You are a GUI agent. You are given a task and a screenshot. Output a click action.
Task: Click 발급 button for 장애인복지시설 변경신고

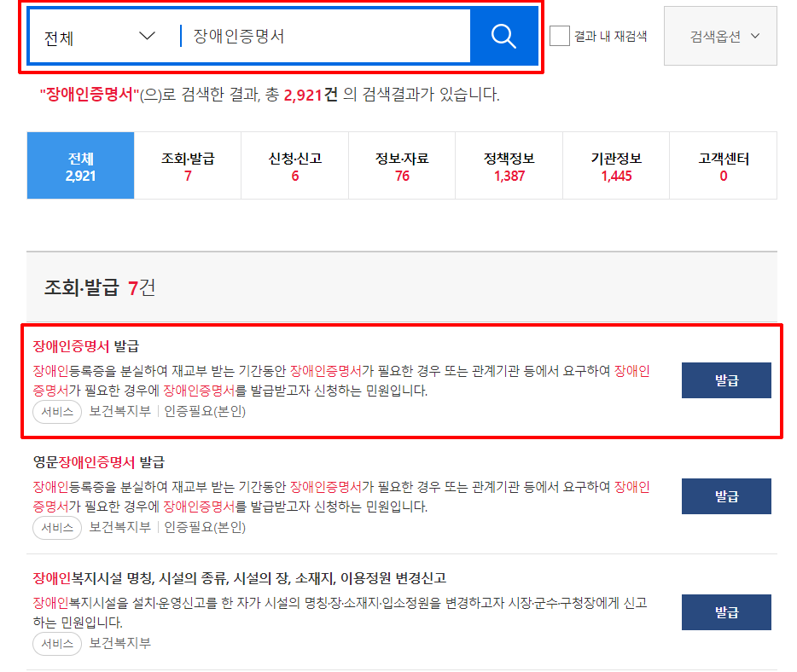pyautogui.click(x=725, y=611)
